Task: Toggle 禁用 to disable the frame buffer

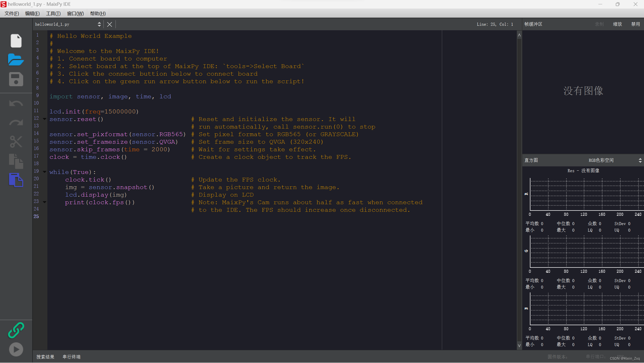Action: coord(635,24)
